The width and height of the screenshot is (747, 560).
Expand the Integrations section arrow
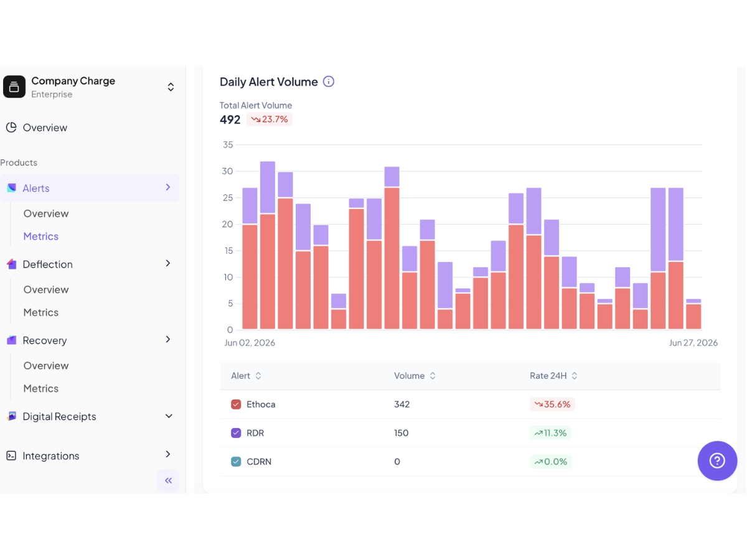pyautogui.click(x=168, y=454)
